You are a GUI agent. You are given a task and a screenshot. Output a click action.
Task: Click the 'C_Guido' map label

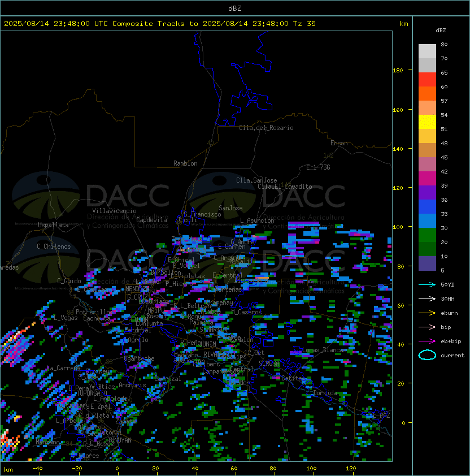[x=69, y=281]
